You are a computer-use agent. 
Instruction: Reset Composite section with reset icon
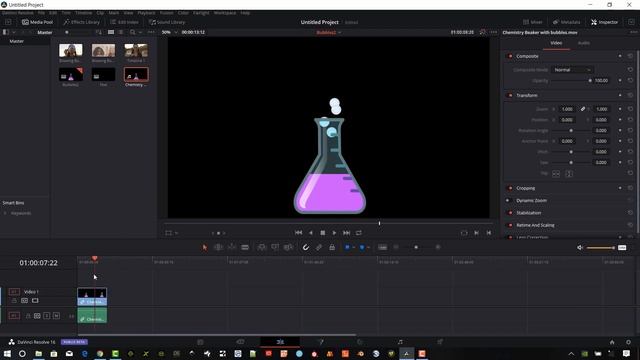630,56
